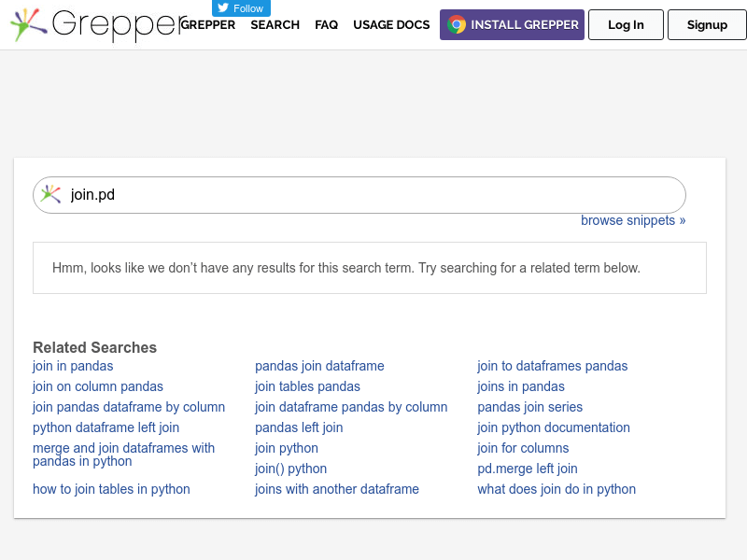Open 'join python' related search
The image size is (747, 560).
287,448
